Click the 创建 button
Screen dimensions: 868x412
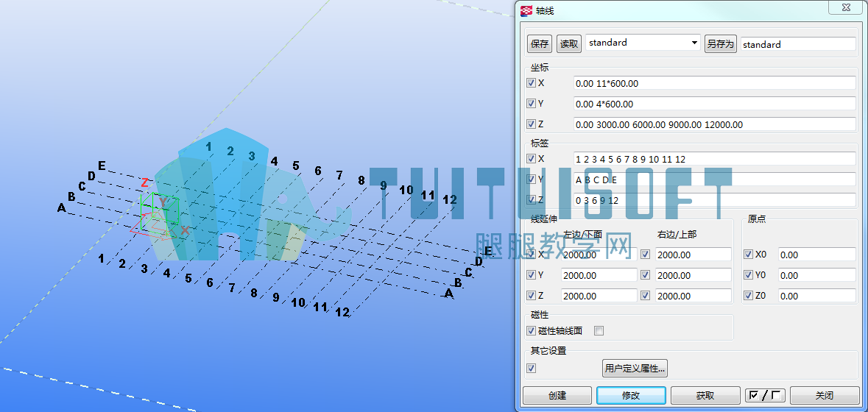[x=557, y=395]
